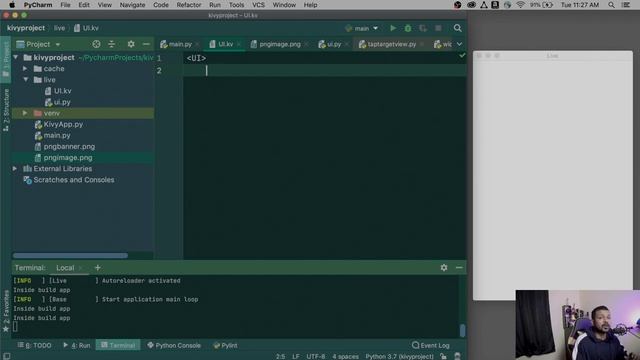The height and width of the screenshot is (360, 640).
Task: Click the LF line separator entry
Action: [x=296, y=356]
